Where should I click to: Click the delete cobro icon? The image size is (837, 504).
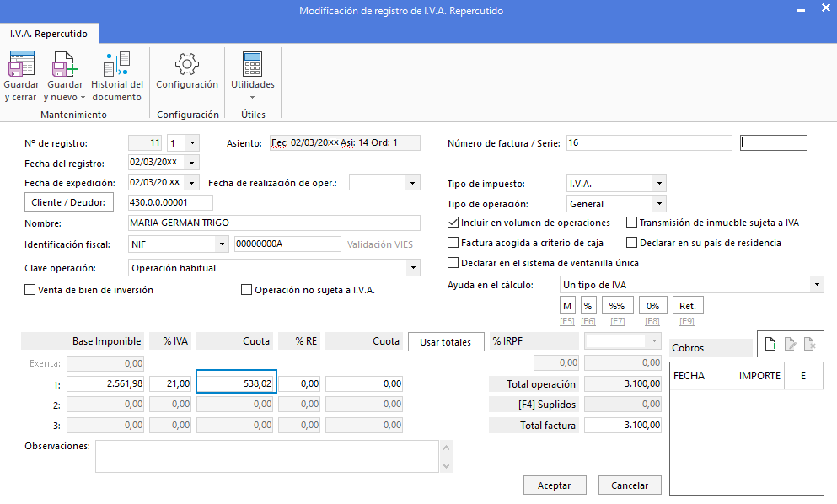pyautogui.click(x=810, y=344)
